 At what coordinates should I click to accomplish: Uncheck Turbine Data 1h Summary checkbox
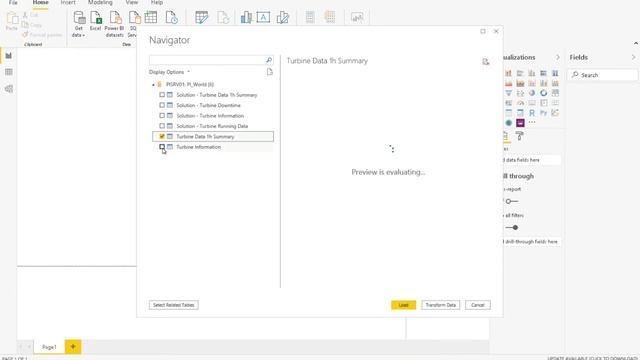tap(162, 136)
